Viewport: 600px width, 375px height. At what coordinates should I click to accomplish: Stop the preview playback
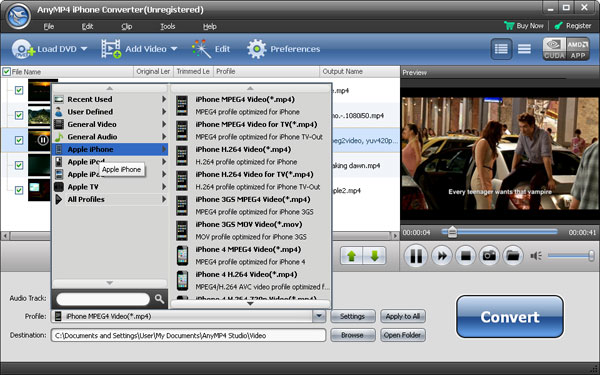click(x=466, y=256)
